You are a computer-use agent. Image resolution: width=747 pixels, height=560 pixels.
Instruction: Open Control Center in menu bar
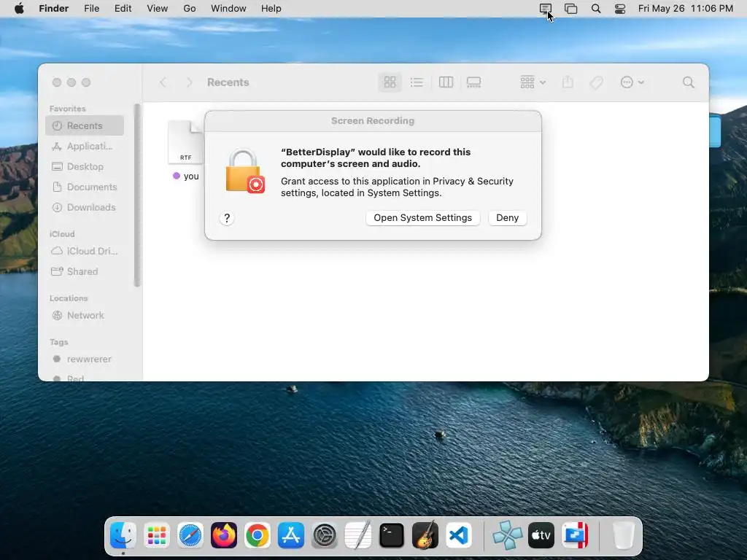[x=620, y=9]
